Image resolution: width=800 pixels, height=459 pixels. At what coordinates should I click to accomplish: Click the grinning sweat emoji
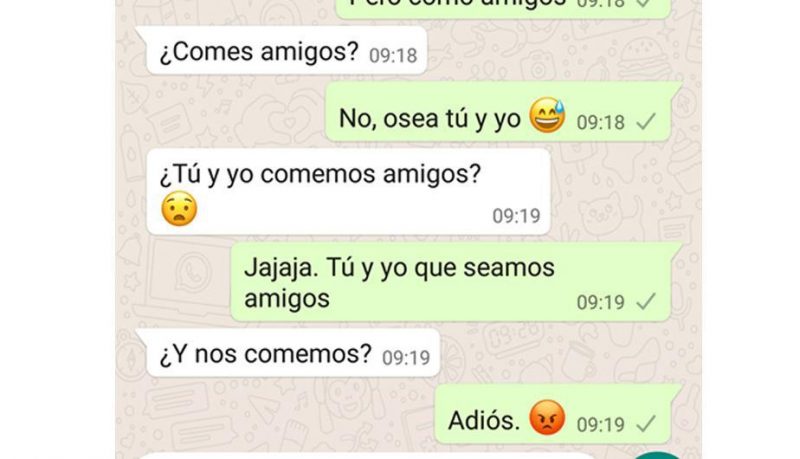point(547,116)
